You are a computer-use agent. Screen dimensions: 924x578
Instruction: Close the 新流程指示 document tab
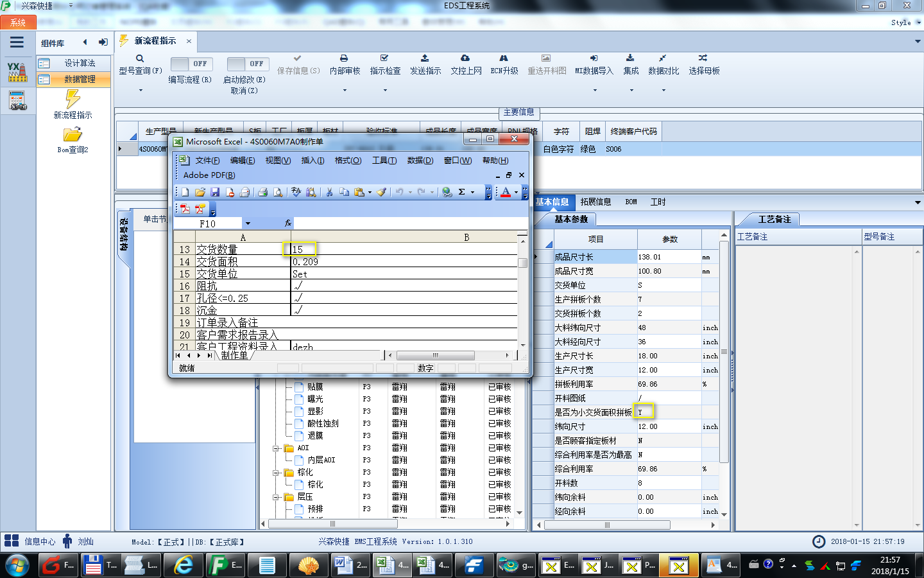[x=189, y=41]
